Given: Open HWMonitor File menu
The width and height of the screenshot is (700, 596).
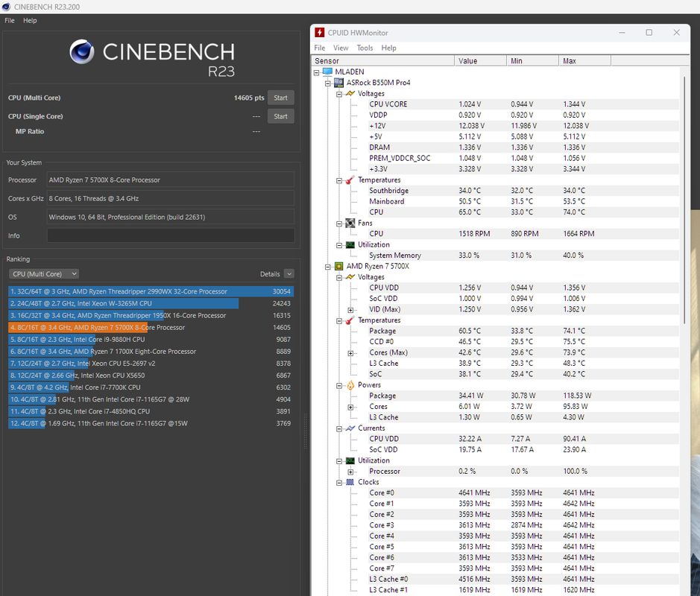Looking at the screenshot, I should (x=320, y=48).
